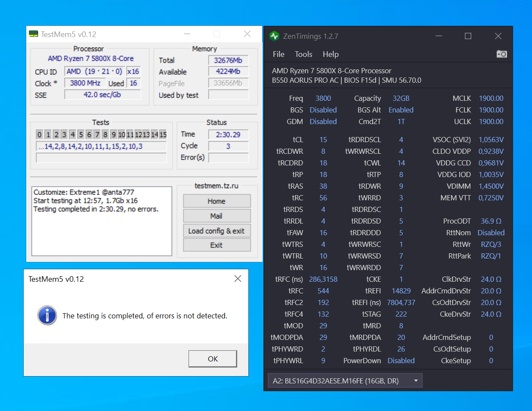Click the VDIMM value 1,4500V
532x411 pixels.
pyautogui.click(x=491, y=186)
